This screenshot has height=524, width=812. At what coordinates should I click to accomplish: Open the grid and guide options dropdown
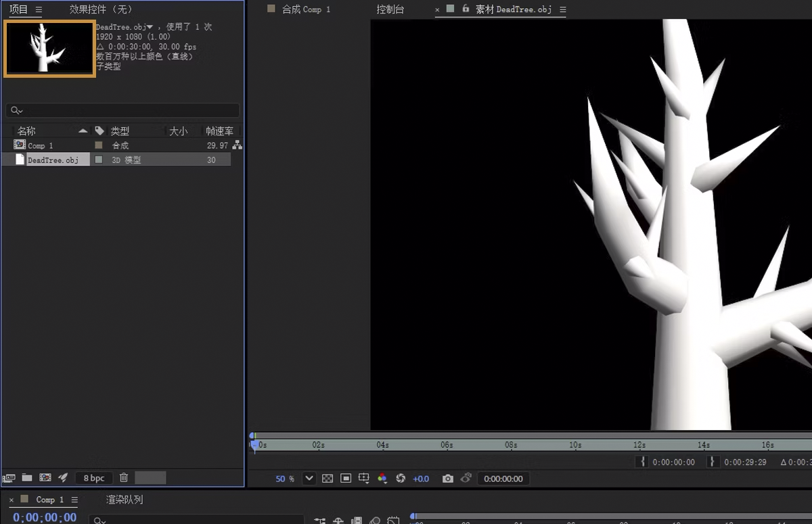pyautogui.click(x=364, y=479)
